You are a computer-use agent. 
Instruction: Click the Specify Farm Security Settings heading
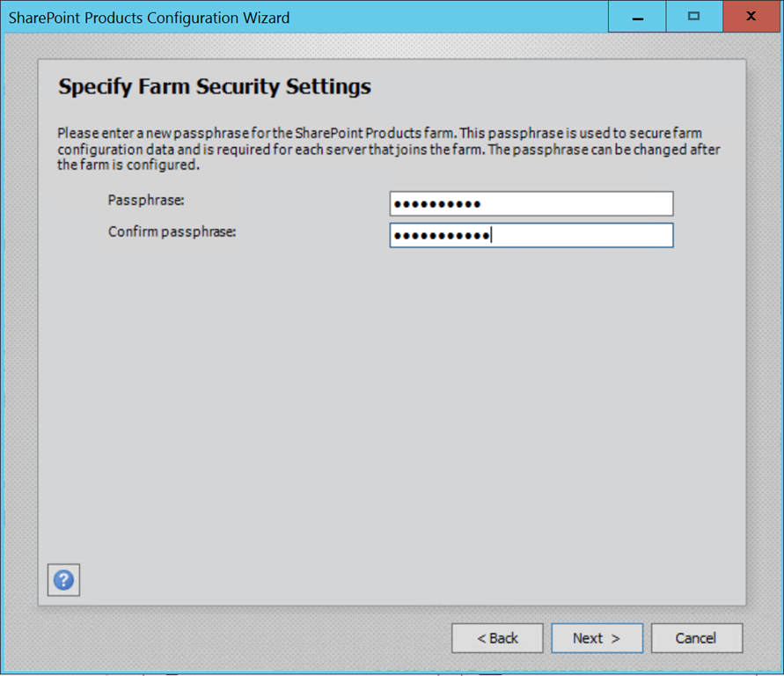(215, 86)
